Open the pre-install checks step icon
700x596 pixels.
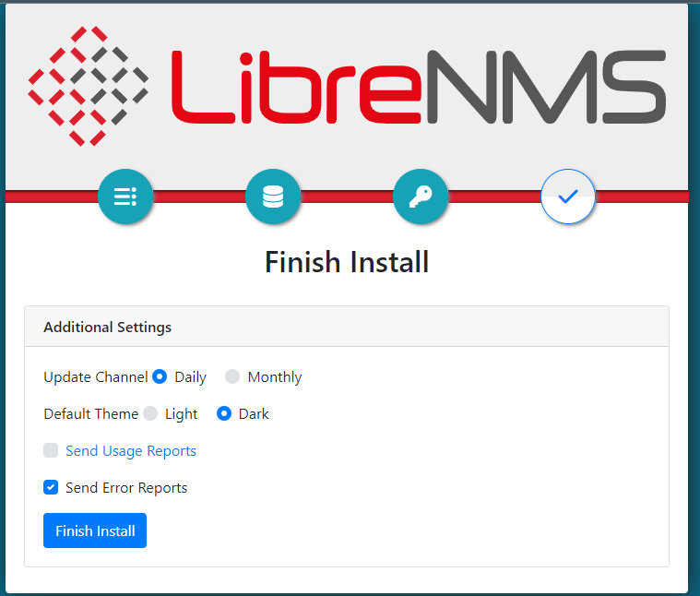(125, 197)
